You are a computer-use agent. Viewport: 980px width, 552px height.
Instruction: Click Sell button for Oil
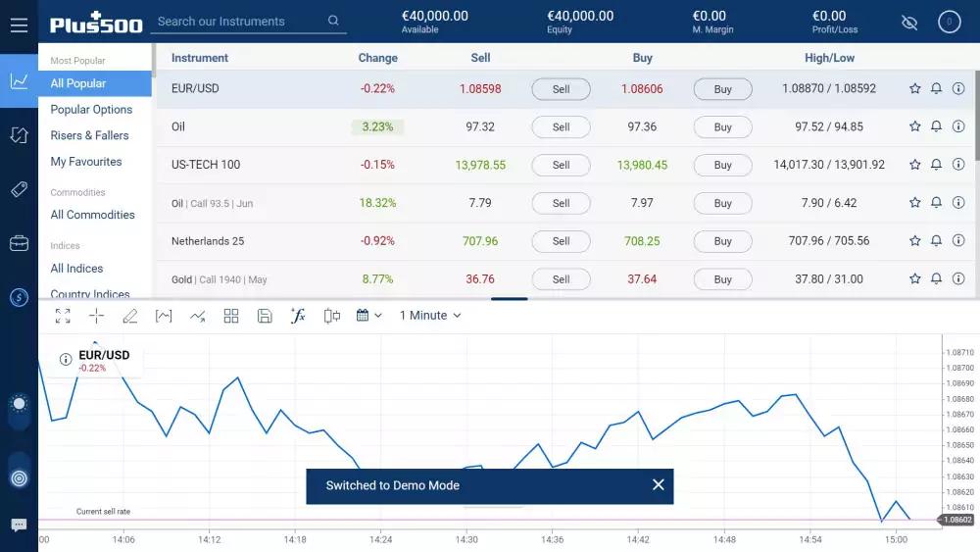[x=561, y=126]
